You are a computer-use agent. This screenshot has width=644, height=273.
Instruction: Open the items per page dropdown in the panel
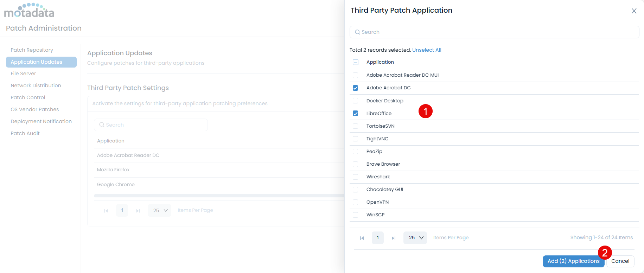415,238
